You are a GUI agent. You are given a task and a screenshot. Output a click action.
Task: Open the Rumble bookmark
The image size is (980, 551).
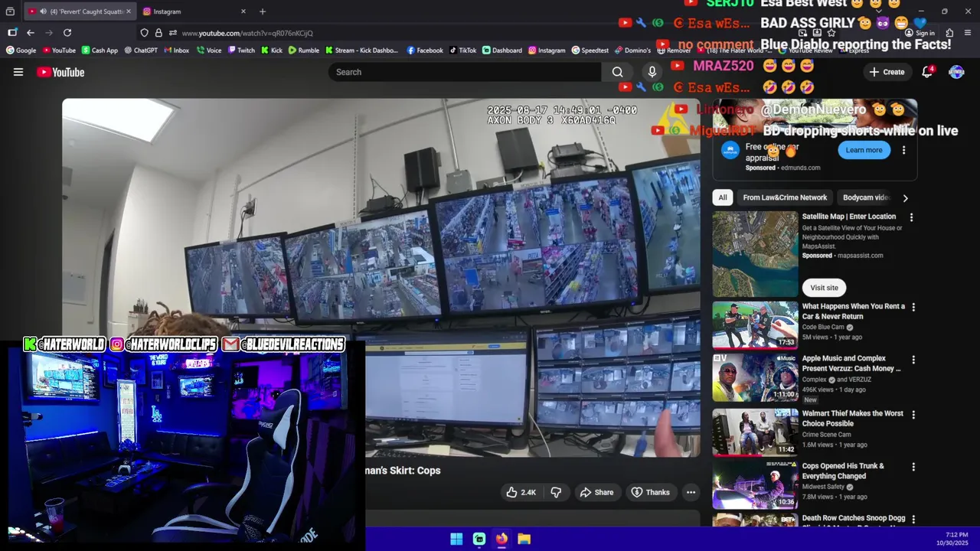pos(304,51)
